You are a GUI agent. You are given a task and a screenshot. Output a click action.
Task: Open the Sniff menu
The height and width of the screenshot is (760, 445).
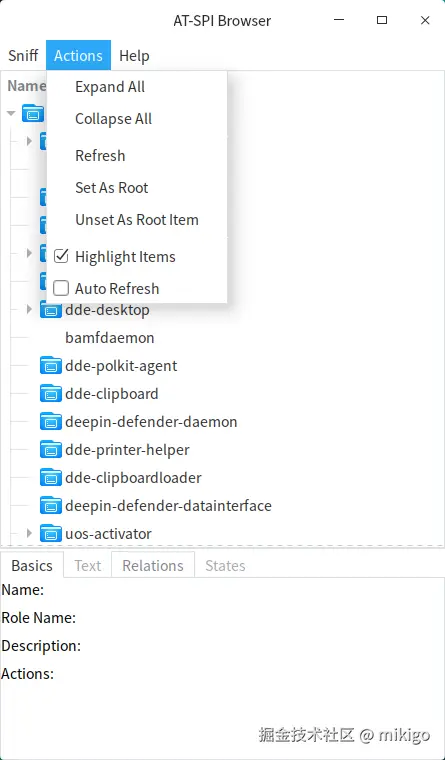pos(23,56)
